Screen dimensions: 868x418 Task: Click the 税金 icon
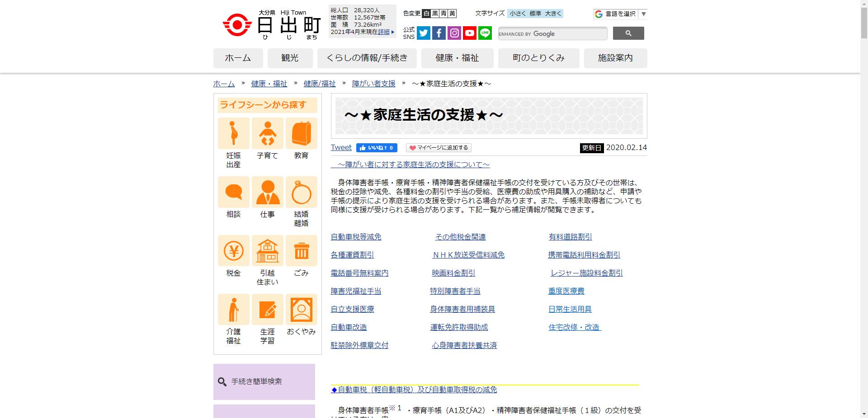[x=233, y=251]
